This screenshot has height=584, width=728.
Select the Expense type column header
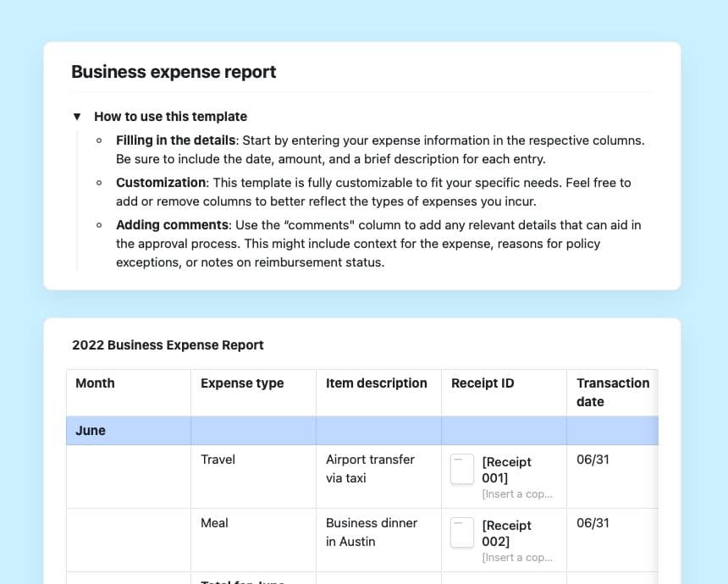coord(242,383)
